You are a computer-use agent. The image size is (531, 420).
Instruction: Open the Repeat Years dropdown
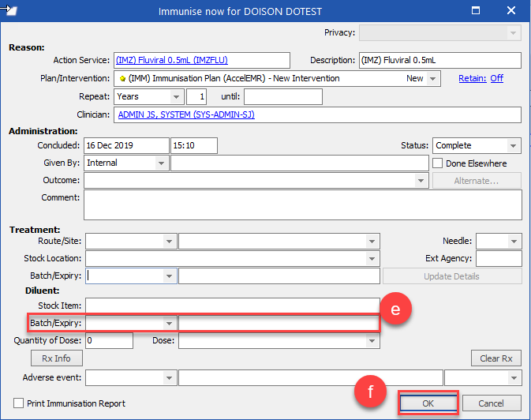point(176,97)
